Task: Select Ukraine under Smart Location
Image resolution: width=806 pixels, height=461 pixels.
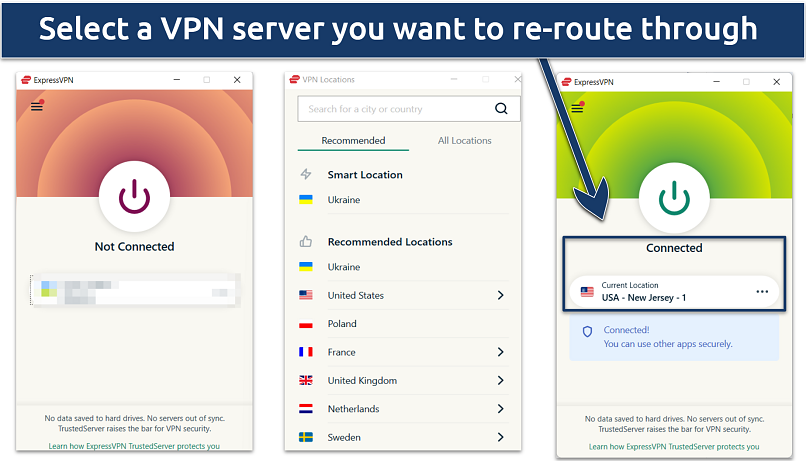Action: coord(344,200)
